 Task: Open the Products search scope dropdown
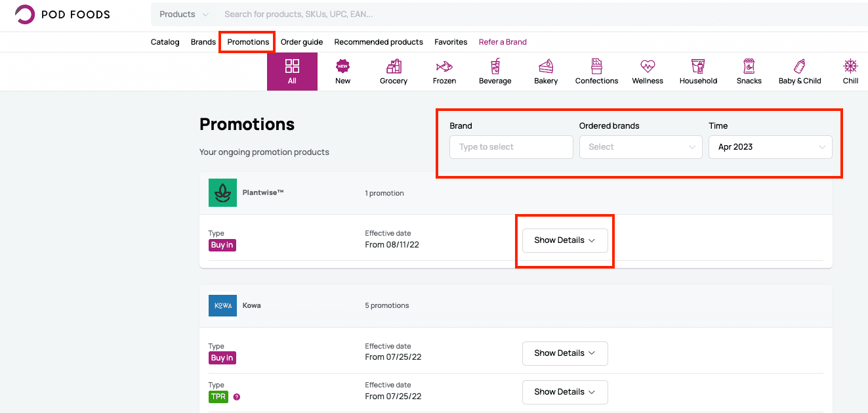(184, 14)
